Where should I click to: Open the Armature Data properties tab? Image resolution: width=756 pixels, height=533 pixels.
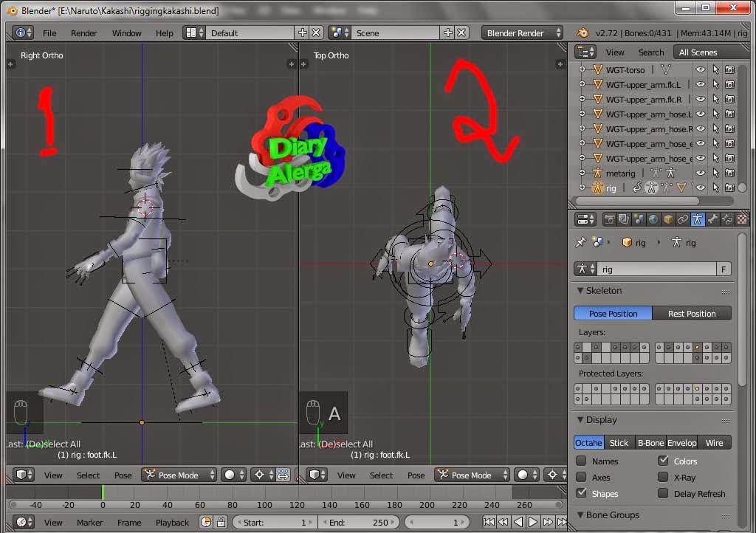697,219
